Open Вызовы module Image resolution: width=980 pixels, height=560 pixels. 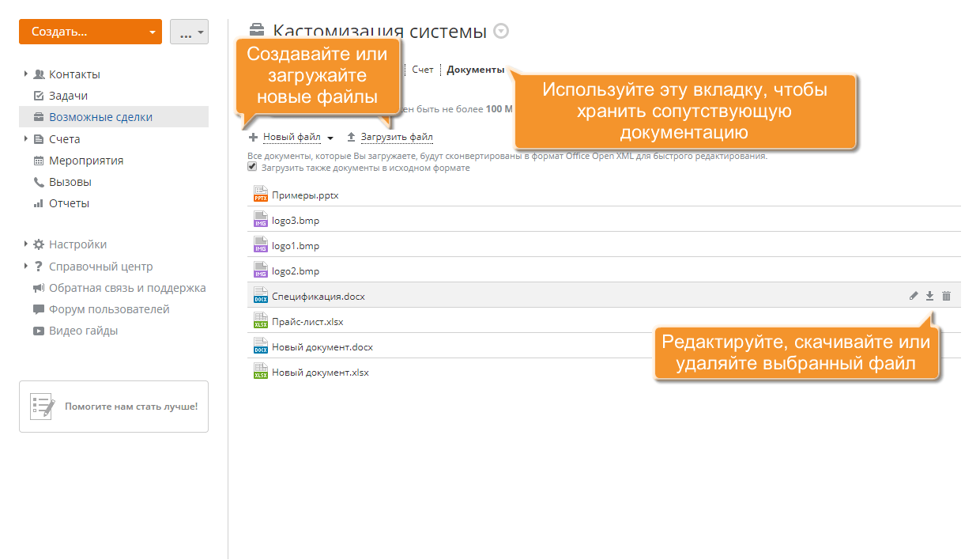point(70,182)
